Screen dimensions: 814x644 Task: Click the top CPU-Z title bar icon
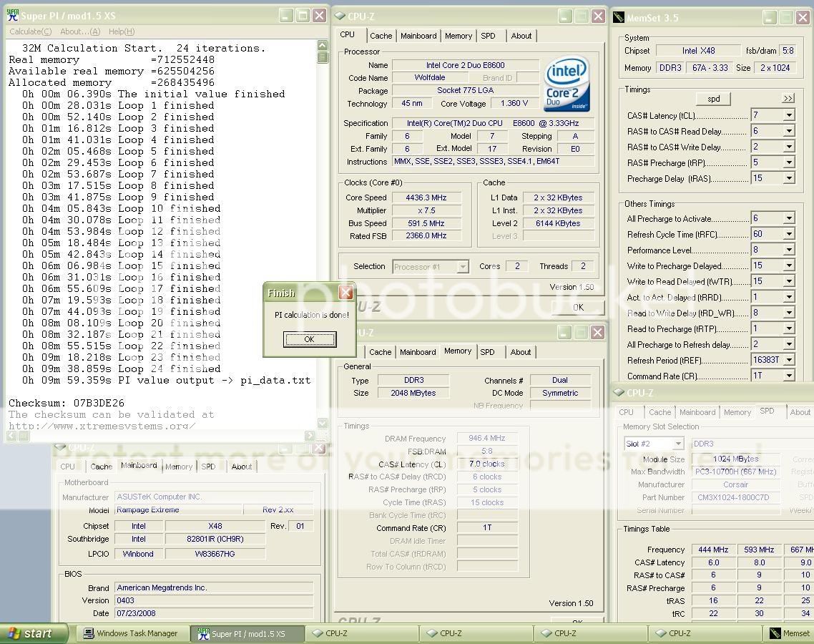coord(340,16)
